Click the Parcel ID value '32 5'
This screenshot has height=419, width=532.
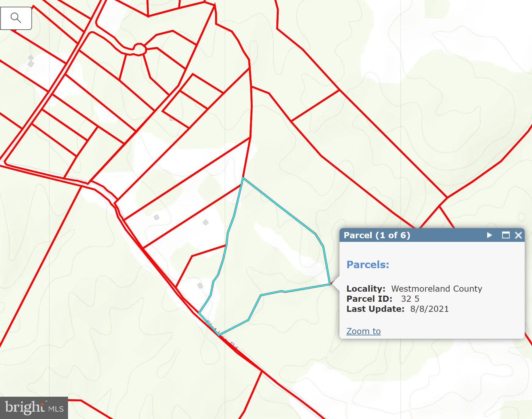(410, 299)
